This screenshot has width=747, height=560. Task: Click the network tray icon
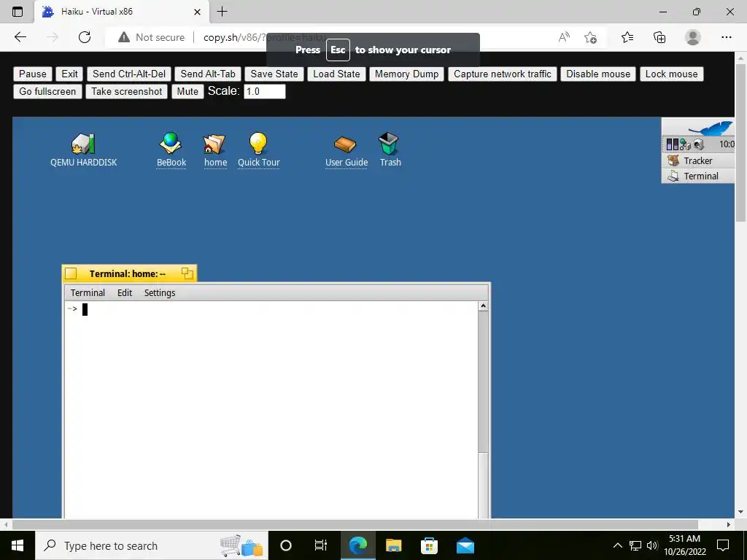(x=635, y=545)
